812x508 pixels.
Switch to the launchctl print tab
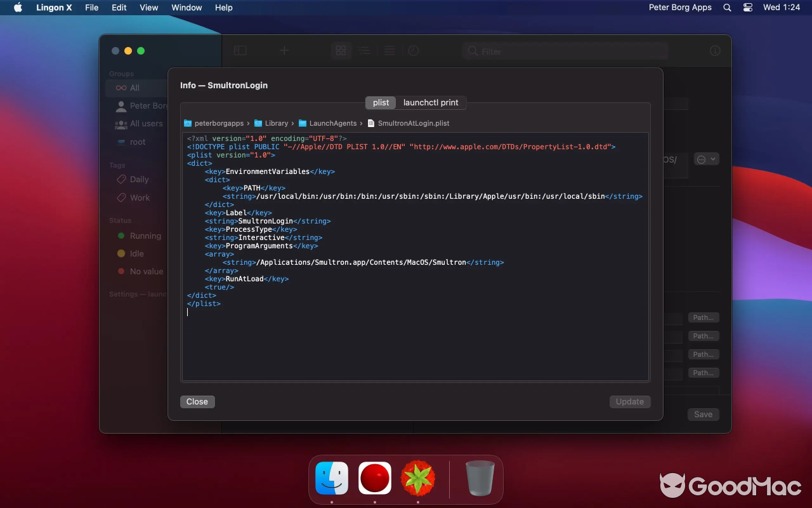coord(431,102)
